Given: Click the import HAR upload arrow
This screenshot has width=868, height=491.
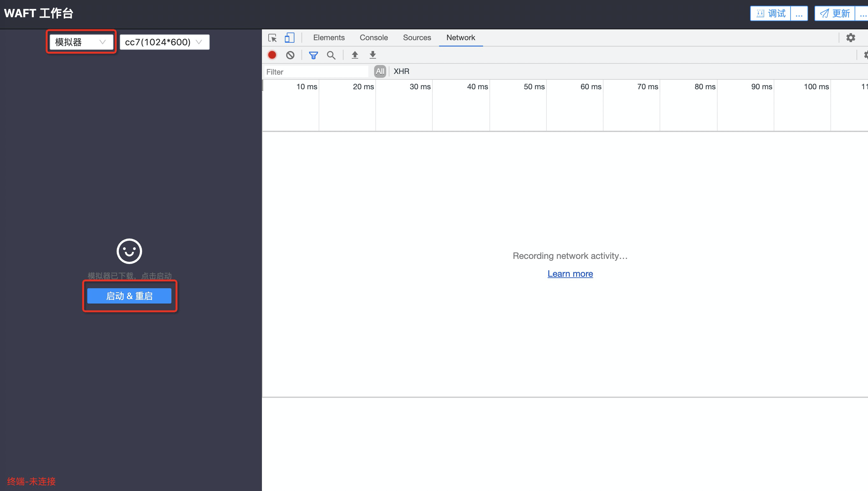Looking at the screenshot, I should tap(355, 55).
